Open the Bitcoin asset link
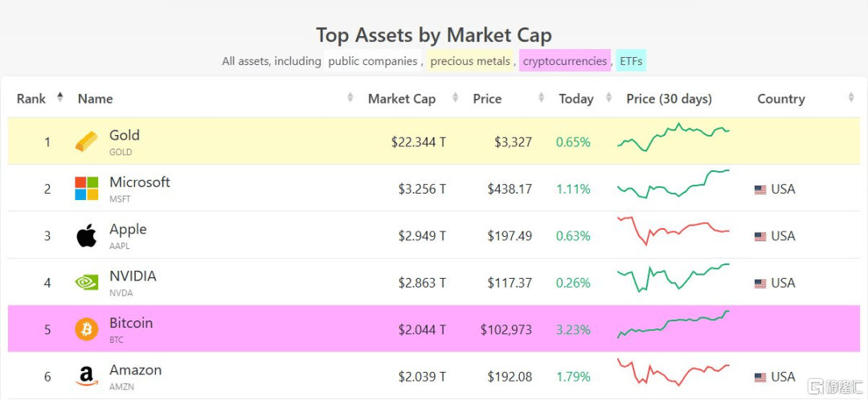 coord(131,323)
